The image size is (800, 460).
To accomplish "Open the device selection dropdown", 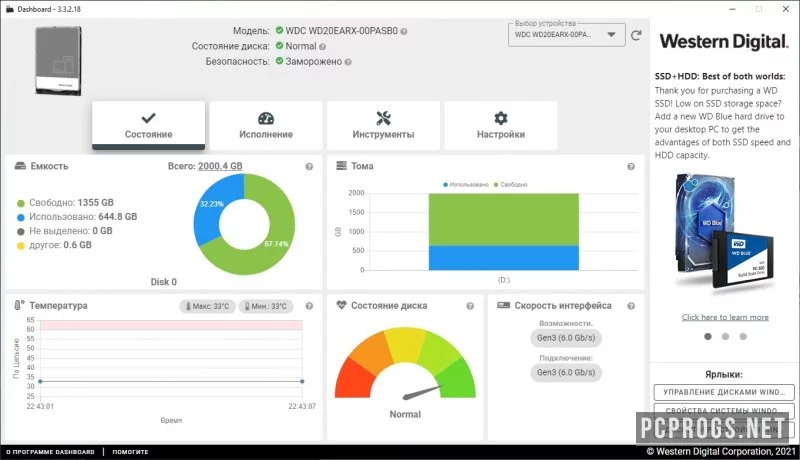I will coord(566,35).
